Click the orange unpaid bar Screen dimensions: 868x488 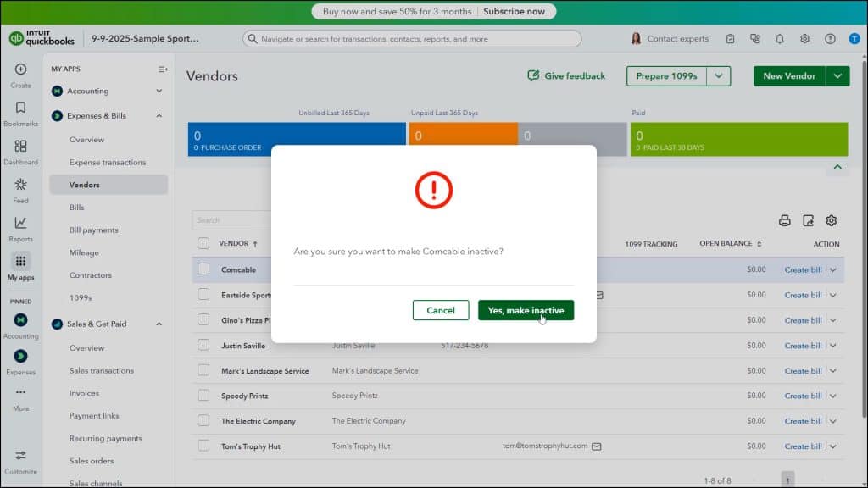tap(464, 140)
